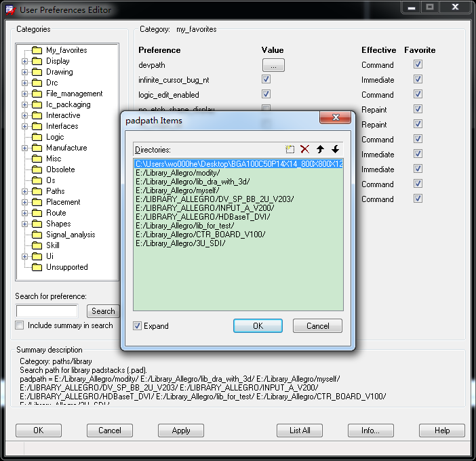Viewport: 476px width, 461px height.
Task: Click the Drc folder icon
Action: [37, 83]
